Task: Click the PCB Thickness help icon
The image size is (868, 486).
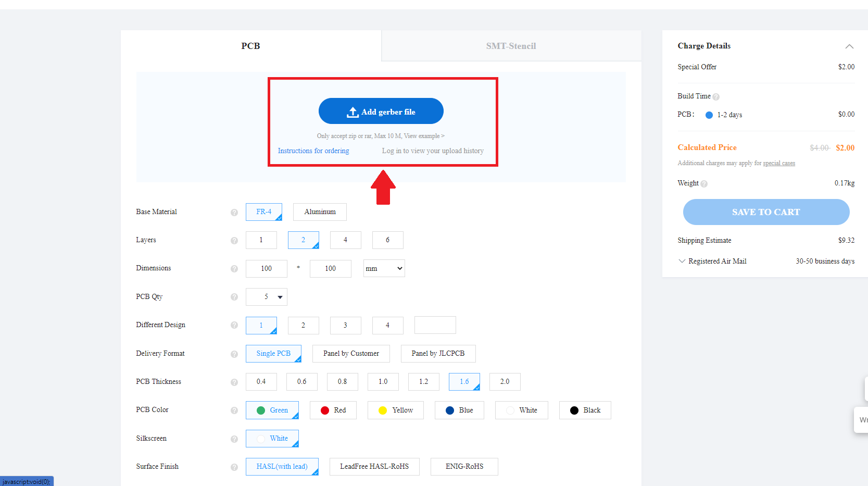Action: (x=234, y=382)
